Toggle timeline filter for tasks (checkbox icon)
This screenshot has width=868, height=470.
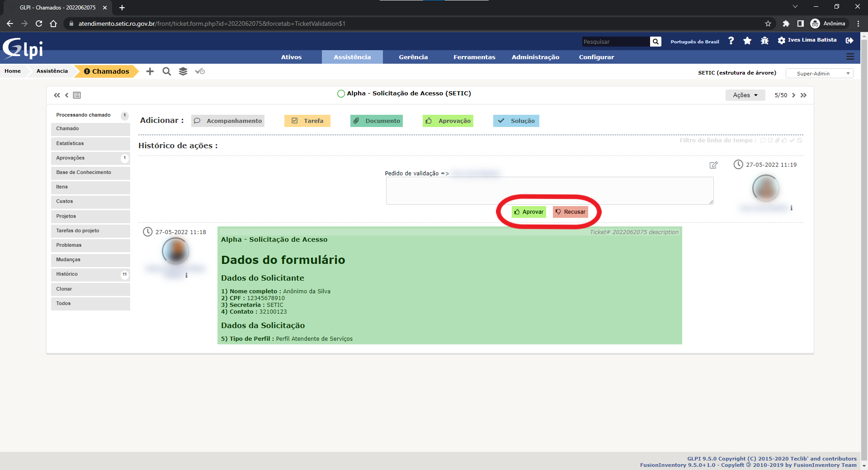tap(770, 141)
